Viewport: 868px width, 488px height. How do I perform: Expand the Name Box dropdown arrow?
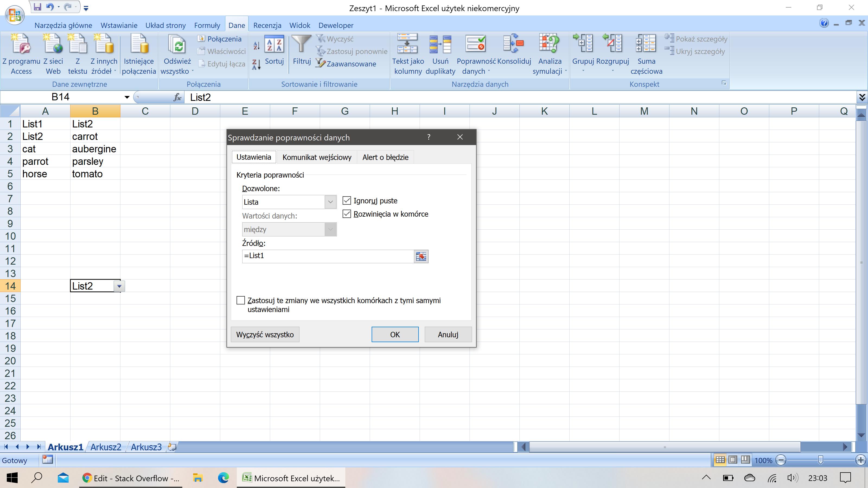(x=127, y=97)
